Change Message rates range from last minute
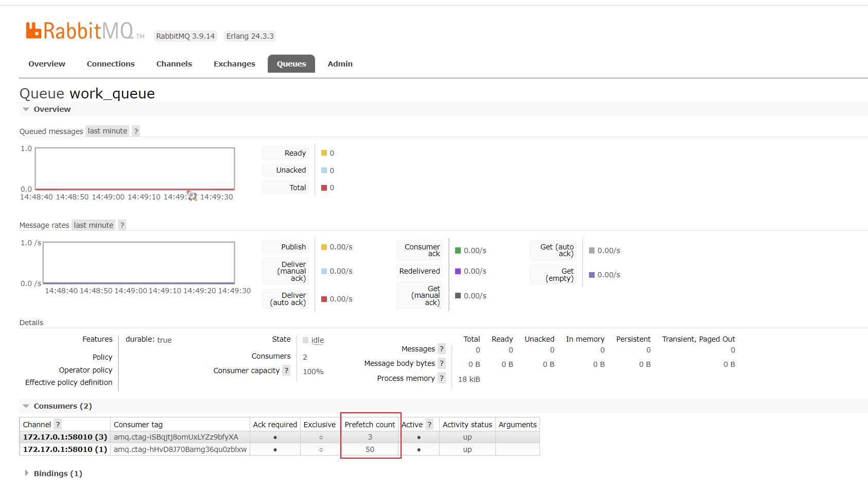 [93, 225]
